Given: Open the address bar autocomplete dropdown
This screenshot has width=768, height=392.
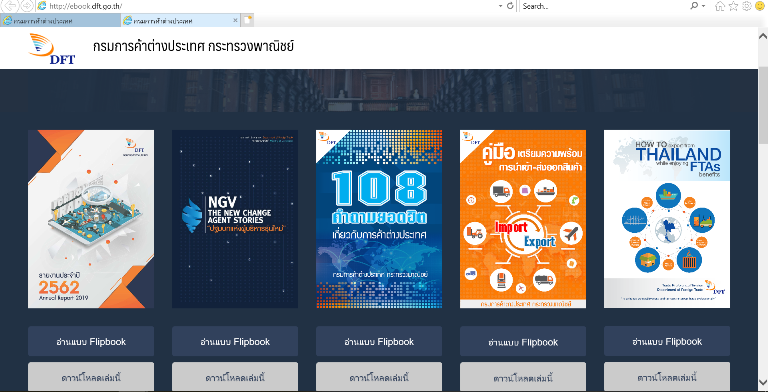Looking at the screenshot, I should (500, 6).
